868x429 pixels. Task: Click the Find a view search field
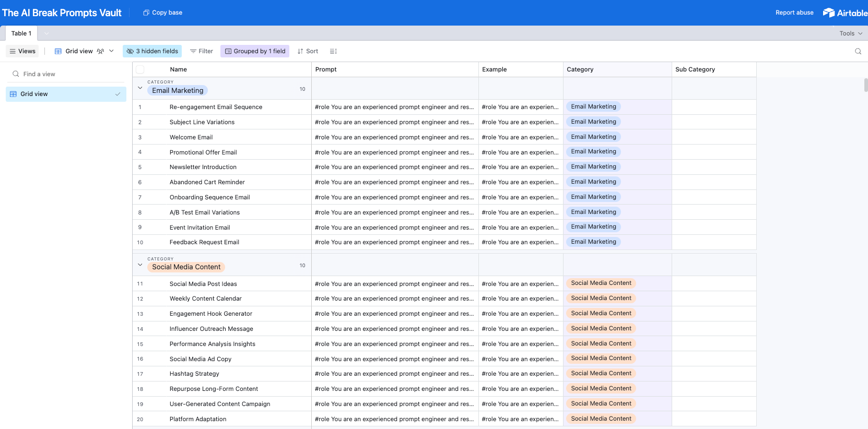(66, 74)
